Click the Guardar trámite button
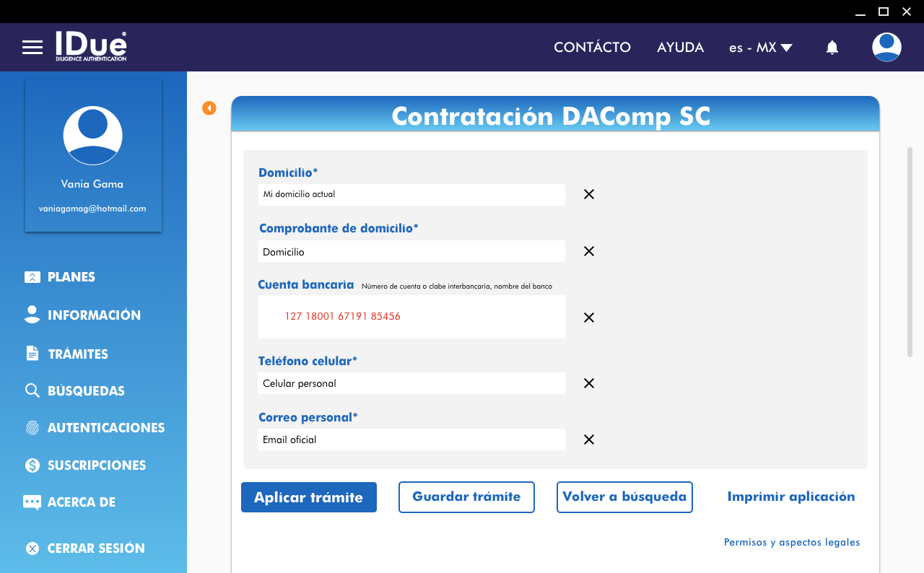The width and height of the screenshot is (924, 573). [x=466, y=497]
